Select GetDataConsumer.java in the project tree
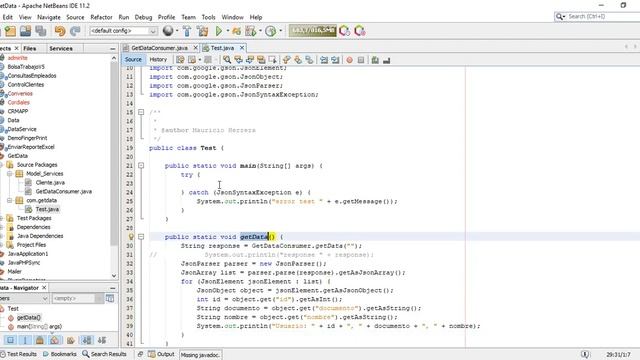This screenshot has height=360, width=640. (x=63, y=191)
